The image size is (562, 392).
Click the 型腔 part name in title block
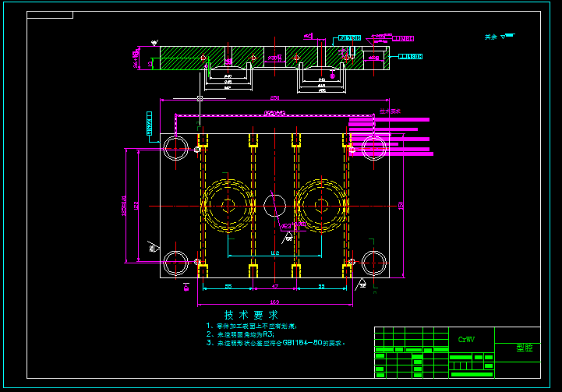(525, 348)
